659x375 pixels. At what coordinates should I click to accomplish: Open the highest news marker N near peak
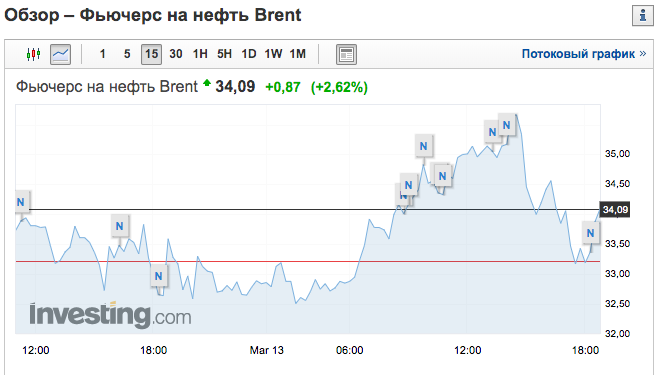[506, 125]
